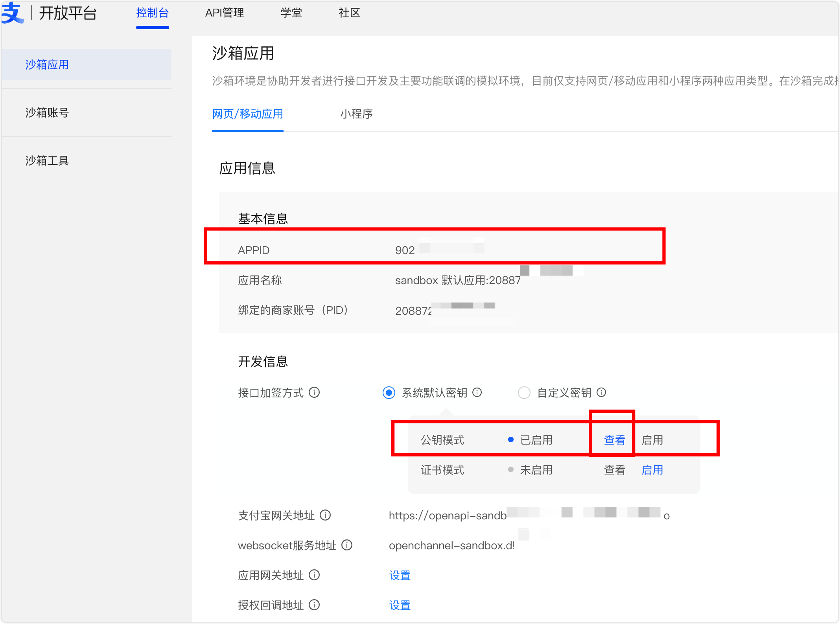This screenshot has width=840, height=624.
Task: Click the 证书模式 label
Action: [x=442, y=470]
